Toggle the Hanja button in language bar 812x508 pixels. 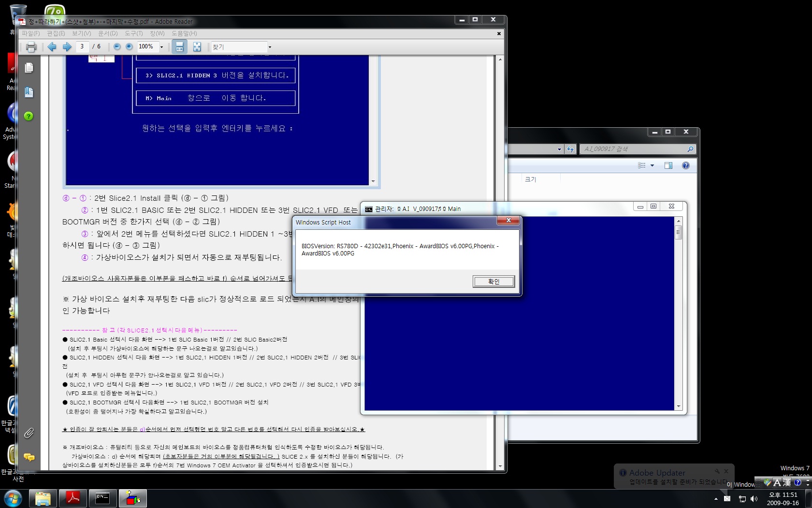tap(787, 482)
